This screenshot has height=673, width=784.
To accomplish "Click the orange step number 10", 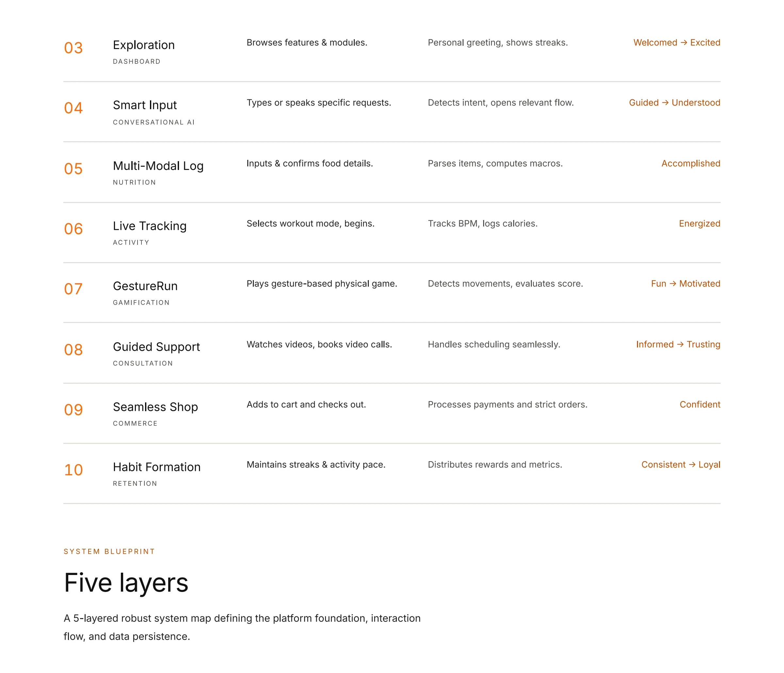I will 73,470.
